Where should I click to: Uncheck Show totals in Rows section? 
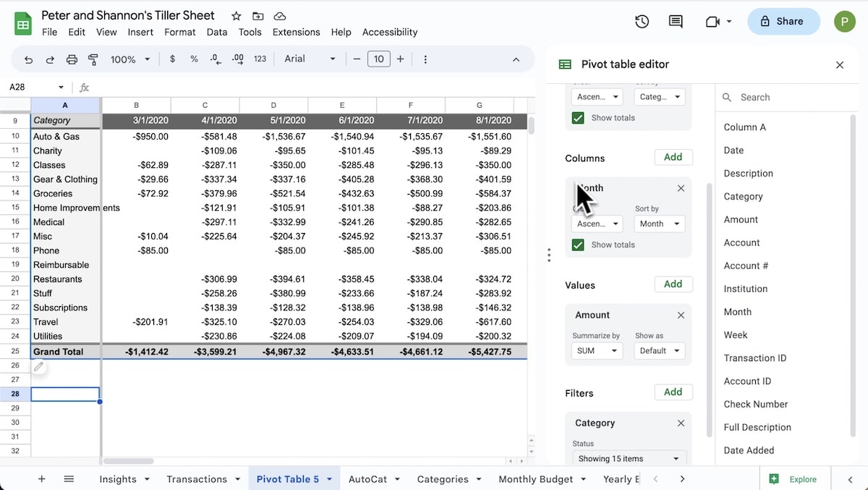pos(578,118)
